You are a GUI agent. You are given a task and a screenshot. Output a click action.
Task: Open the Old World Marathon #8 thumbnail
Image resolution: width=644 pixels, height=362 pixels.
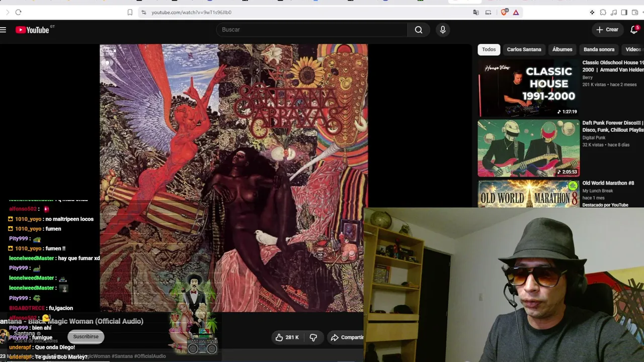pos(529,194)
